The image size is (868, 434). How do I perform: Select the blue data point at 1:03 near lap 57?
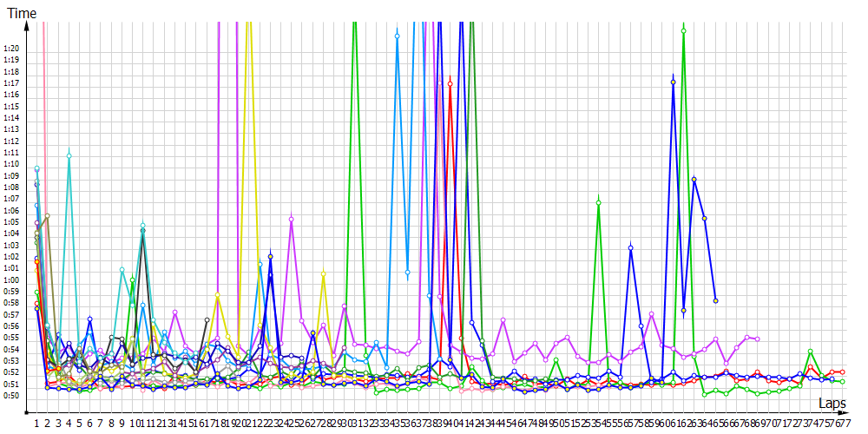coord(631,248)
